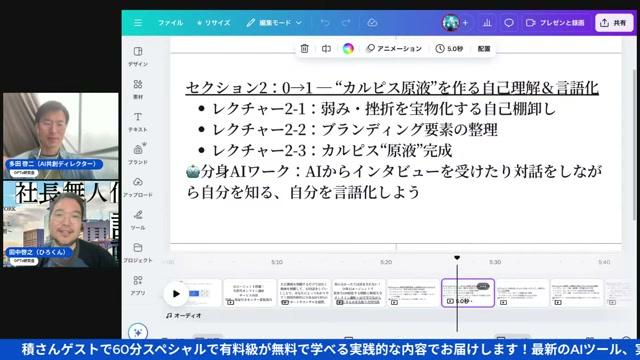Click the undo arrow
640x360 pixels.
click(x=325, y=23)
